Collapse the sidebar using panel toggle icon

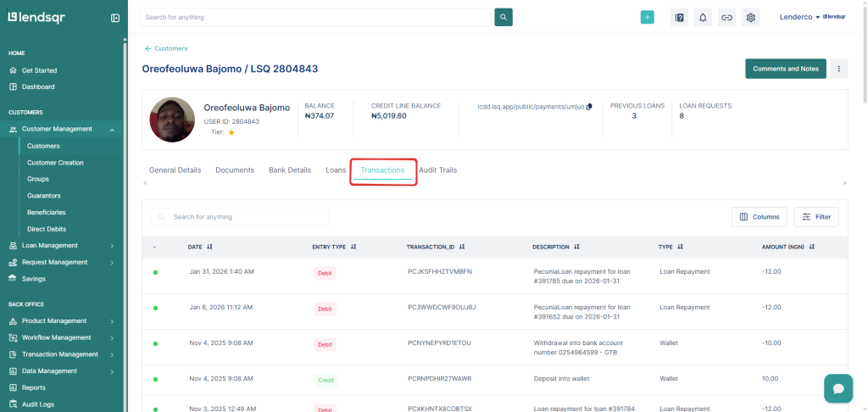click(115, 18)
